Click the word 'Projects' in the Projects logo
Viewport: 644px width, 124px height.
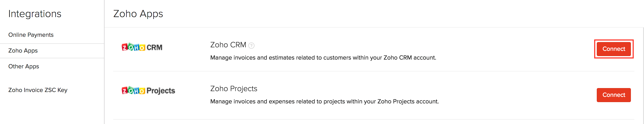160,91
